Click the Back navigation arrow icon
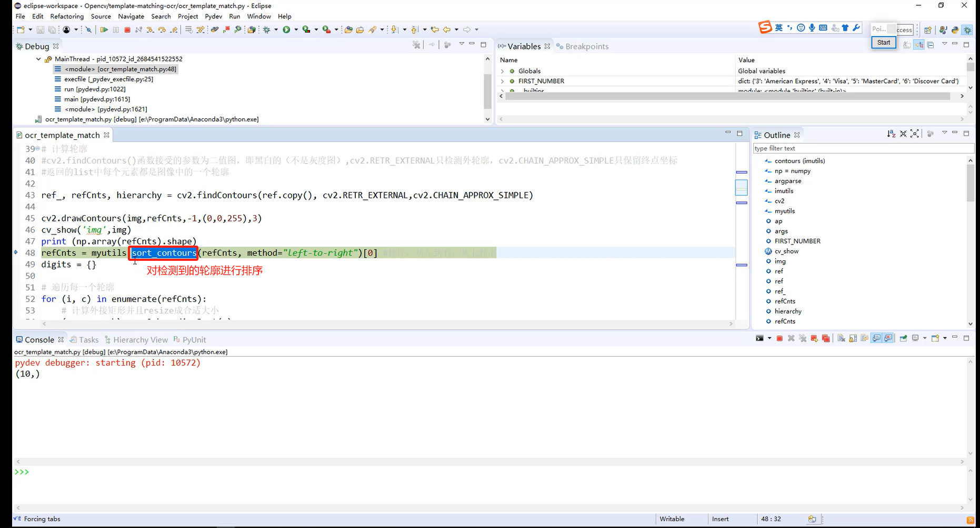980x528 pixels. [447, 29]
